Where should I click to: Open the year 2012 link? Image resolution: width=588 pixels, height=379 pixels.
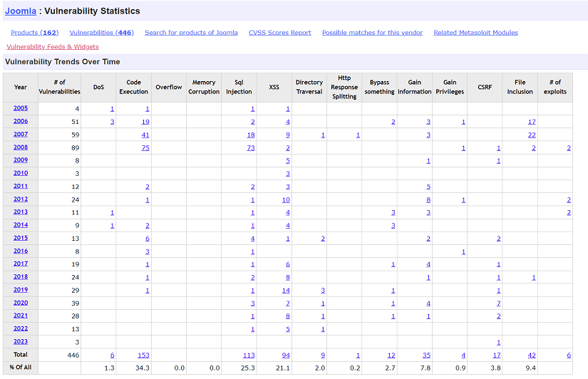[21, 199]
